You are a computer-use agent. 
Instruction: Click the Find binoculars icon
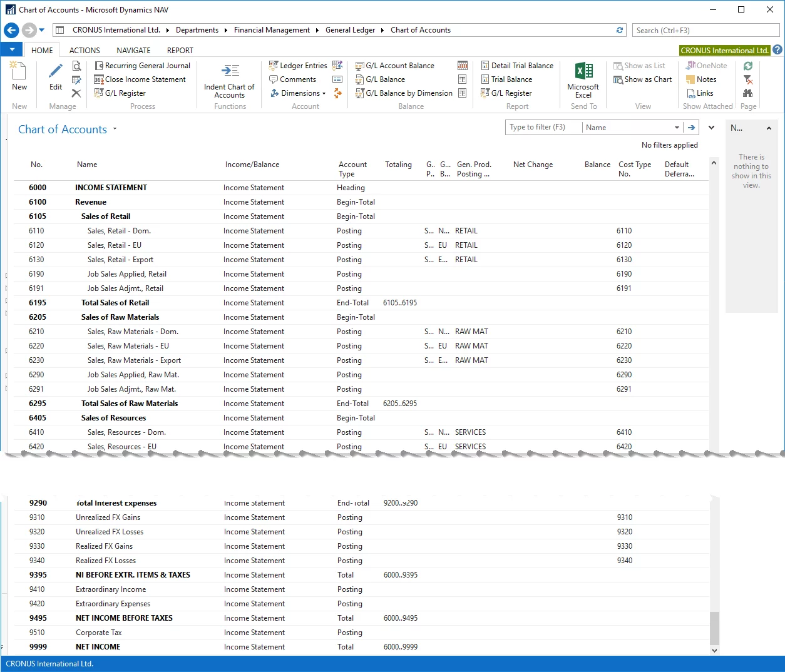point(747,93)
